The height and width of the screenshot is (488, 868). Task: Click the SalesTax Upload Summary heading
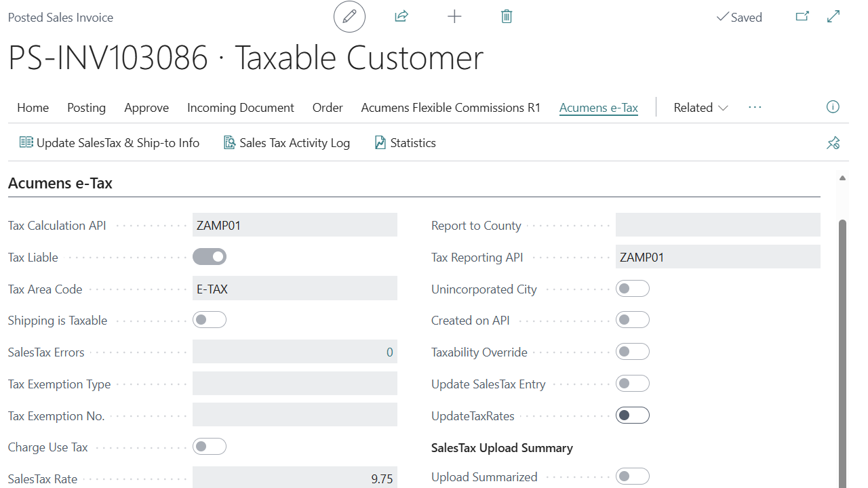coord(502,448)
